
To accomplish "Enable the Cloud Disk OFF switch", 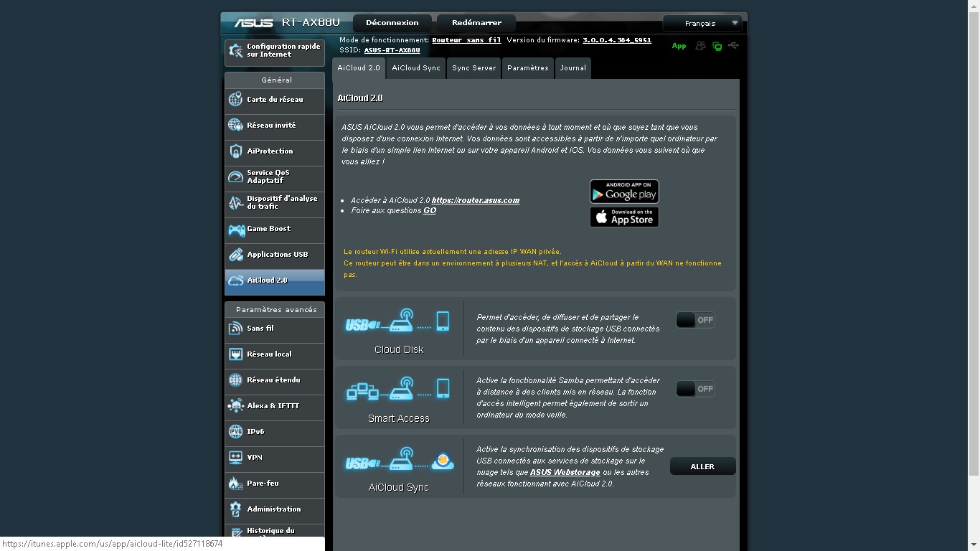I will 695,320.
